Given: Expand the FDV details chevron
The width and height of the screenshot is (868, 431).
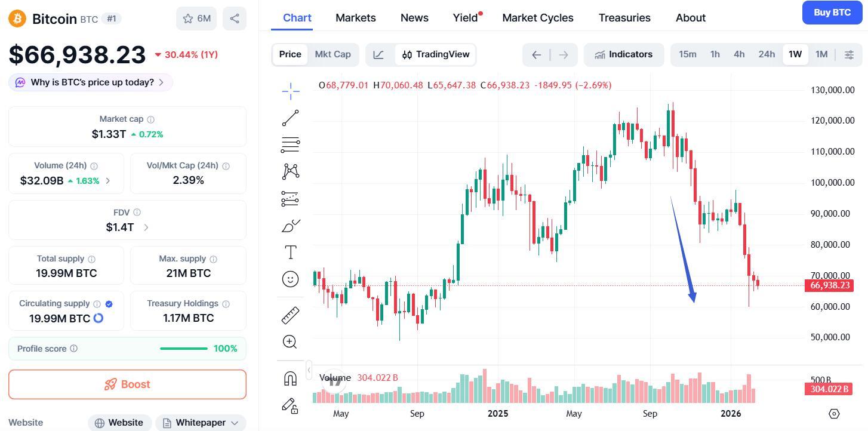Looking at the screenshot, I should pyautogui.click(x=146, y=227).
